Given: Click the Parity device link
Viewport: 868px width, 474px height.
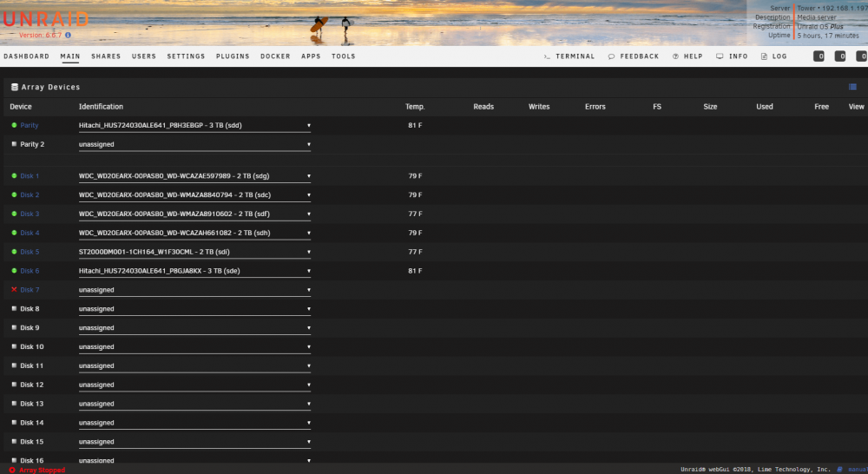Looking at the screenshot, I should tap(30, 125).
